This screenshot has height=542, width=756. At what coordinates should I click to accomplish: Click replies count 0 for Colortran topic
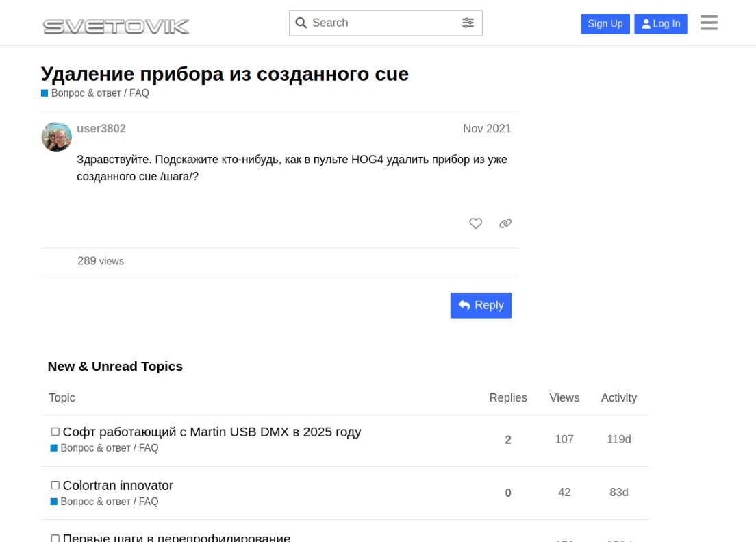point(508,493)
